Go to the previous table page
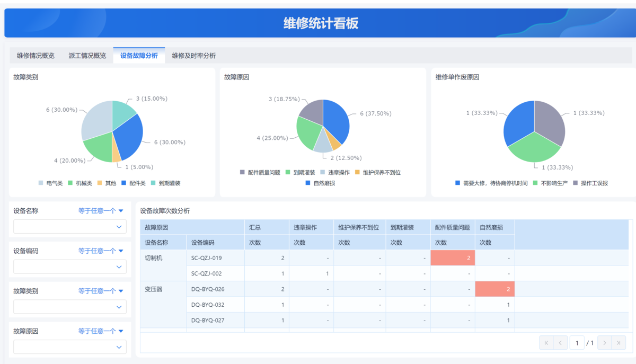 pos(560,343)
